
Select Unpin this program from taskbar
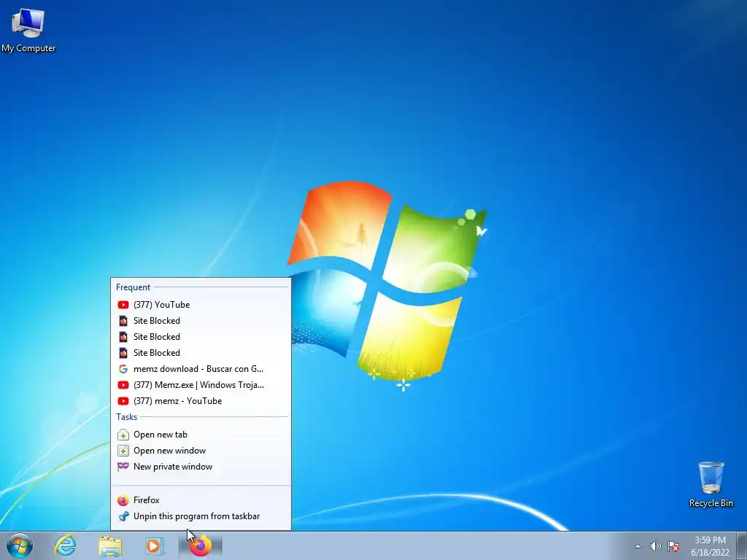pyautogui.click(x=201, y=516)
